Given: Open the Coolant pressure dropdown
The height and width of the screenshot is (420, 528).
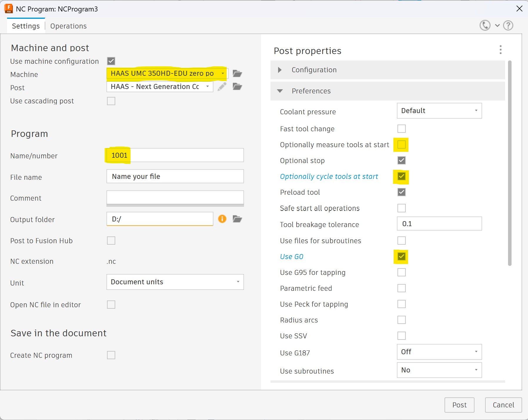Looking at the screenshot, I should [439, 111].
